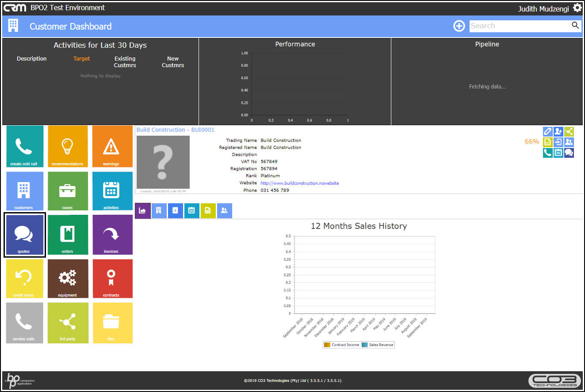
Task: Click the Platinum rank value
Action: (x=270, y=176)
